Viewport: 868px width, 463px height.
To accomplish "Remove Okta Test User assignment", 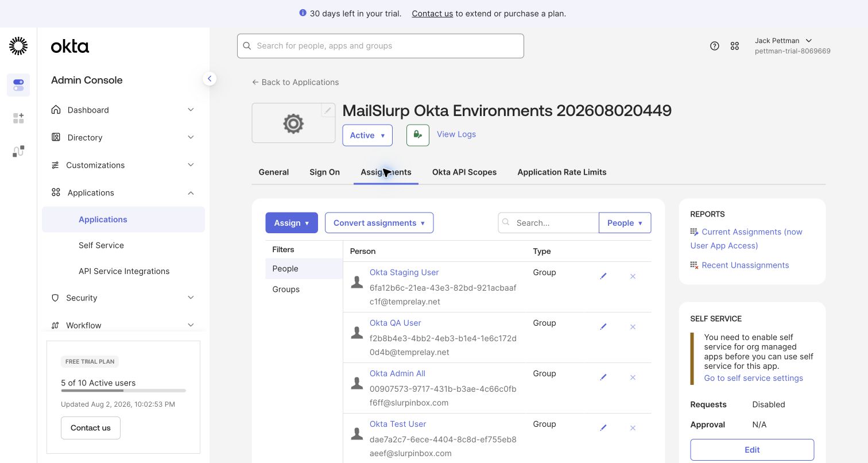I will tap(633, 428).
